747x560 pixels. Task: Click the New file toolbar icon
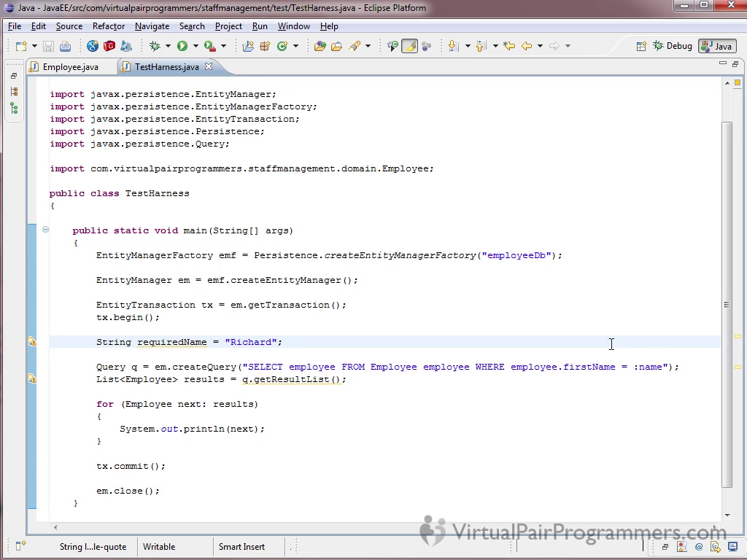click(x=21, y=46)
